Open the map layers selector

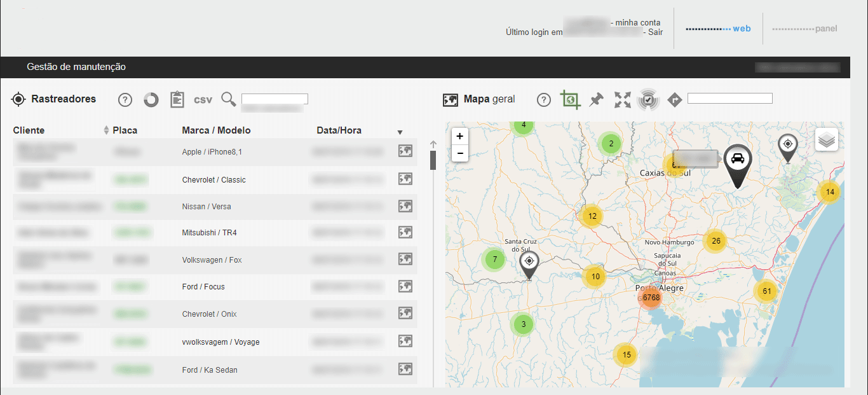826,140
